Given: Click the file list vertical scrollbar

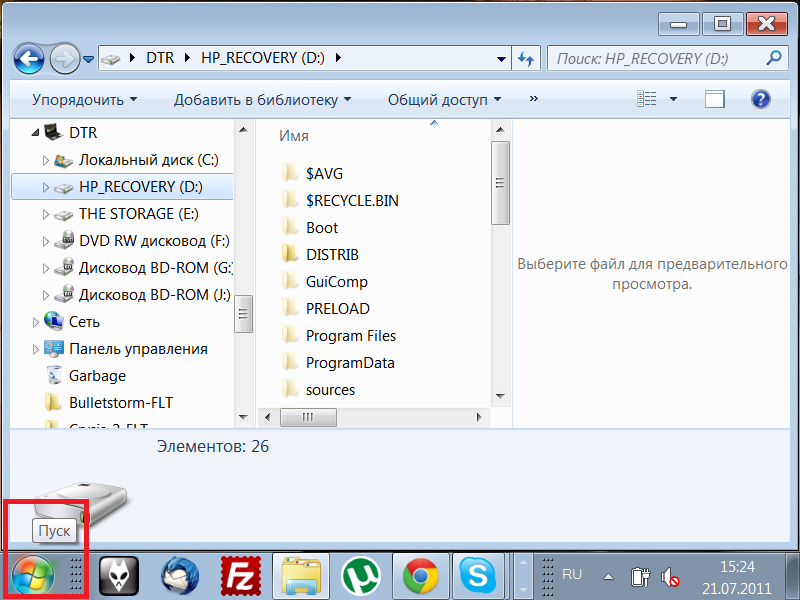Looking at the screenshot, I should point(500,185).
